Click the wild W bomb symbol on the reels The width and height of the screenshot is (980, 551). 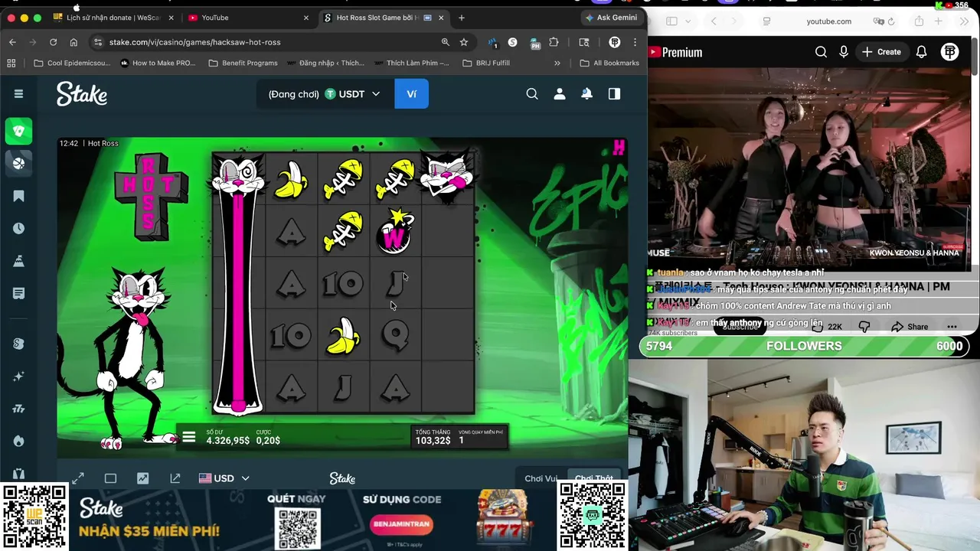(x=395, y=232)
